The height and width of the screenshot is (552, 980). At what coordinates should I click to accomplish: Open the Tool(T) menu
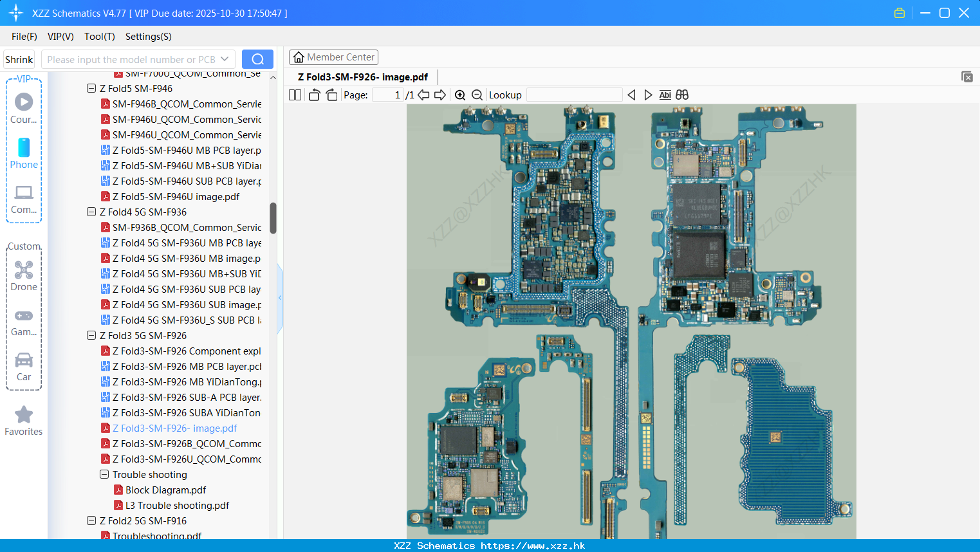pos(99,37)
